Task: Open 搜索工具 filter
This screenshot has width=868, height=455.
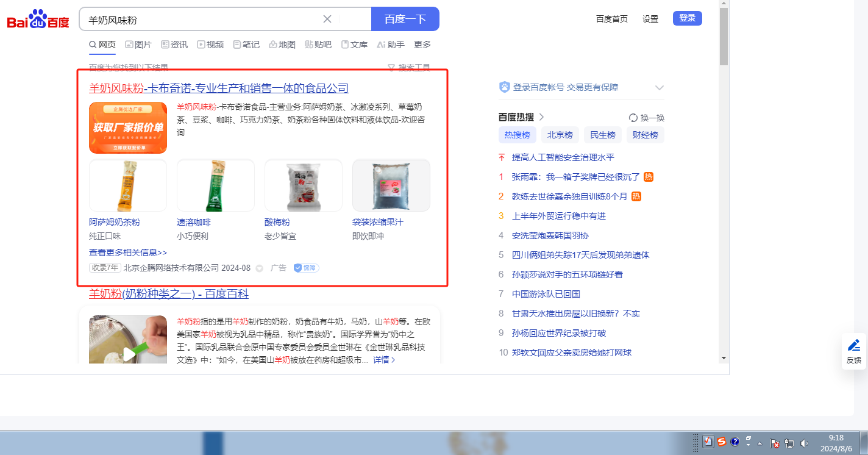Action: coord(409,68)
